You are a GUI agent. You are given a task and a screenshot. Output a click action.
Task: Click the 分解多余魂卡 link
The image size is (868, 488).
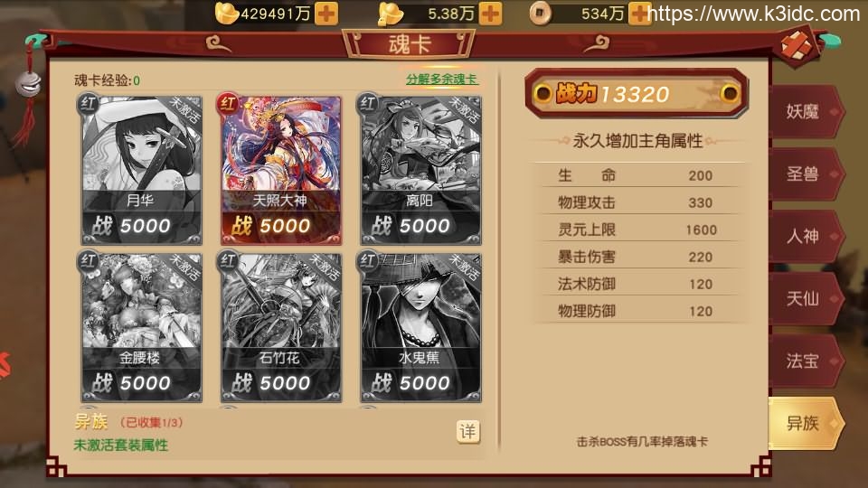[x=441, y=80]
